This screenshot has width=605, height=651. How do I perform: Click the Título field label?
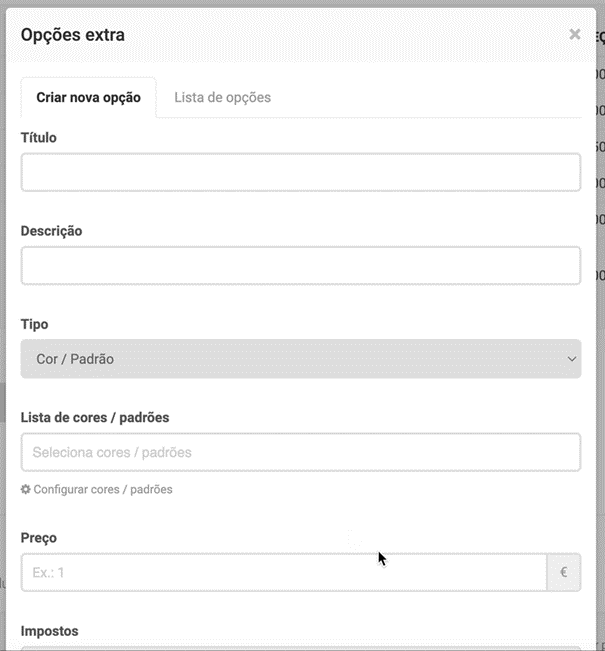click(x=39, y=138)
